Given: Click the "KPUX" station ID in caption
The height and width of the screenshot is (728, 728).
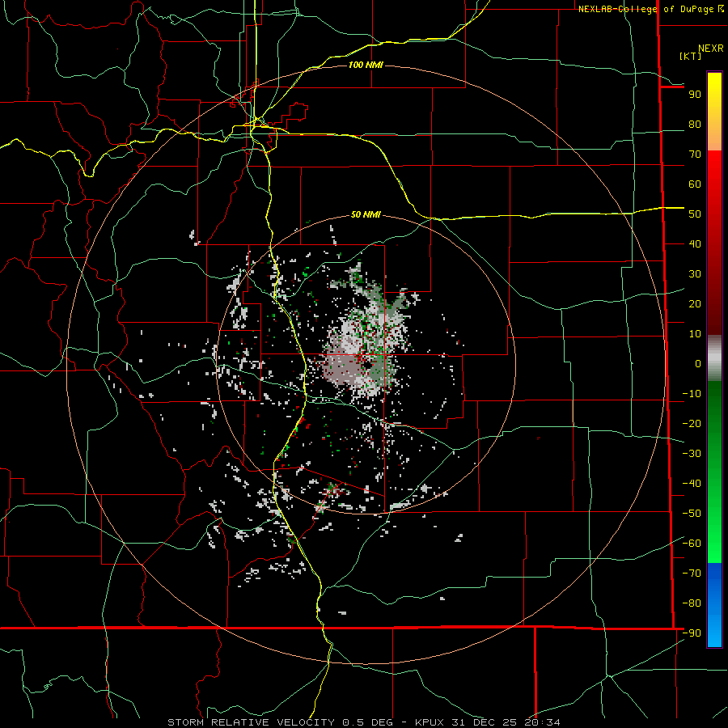Looking at the screenshot, I should (430, 722).
